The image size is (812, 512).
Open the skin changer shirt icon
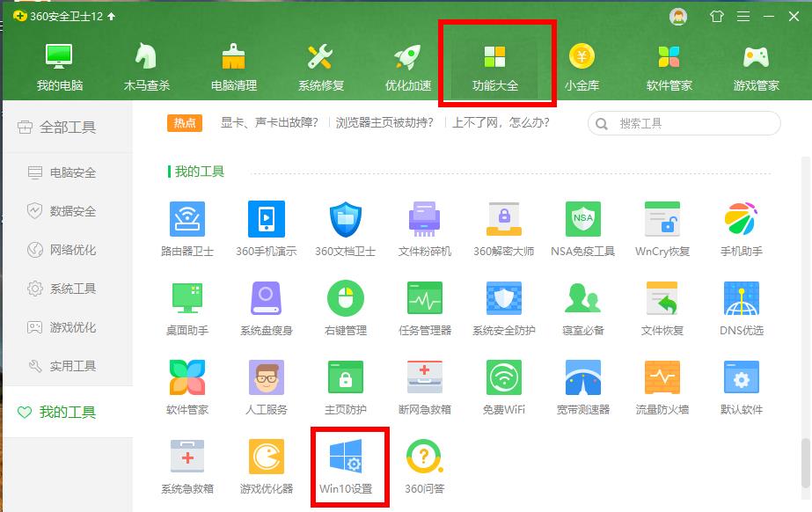(717, 17)
